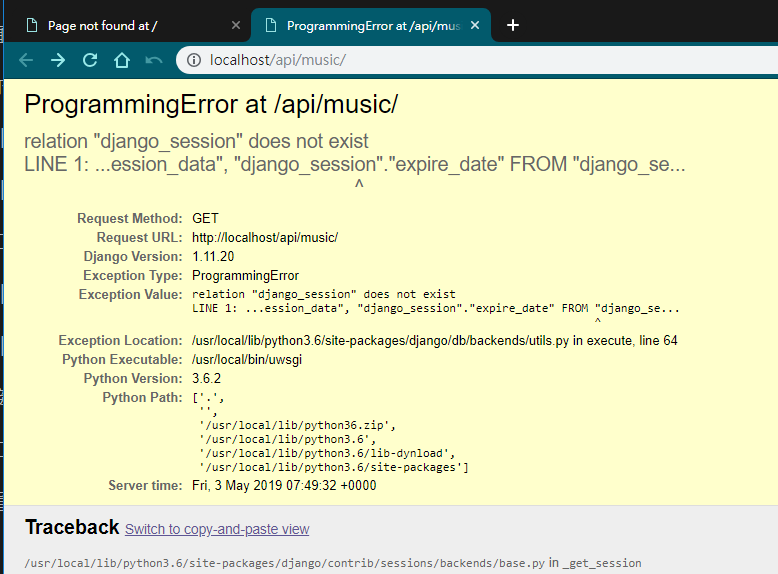Image resolution: width=778 pixels, height=574 pixels.
Task: Close the 'Page not found at /' tab
Action: click(236, 25)
